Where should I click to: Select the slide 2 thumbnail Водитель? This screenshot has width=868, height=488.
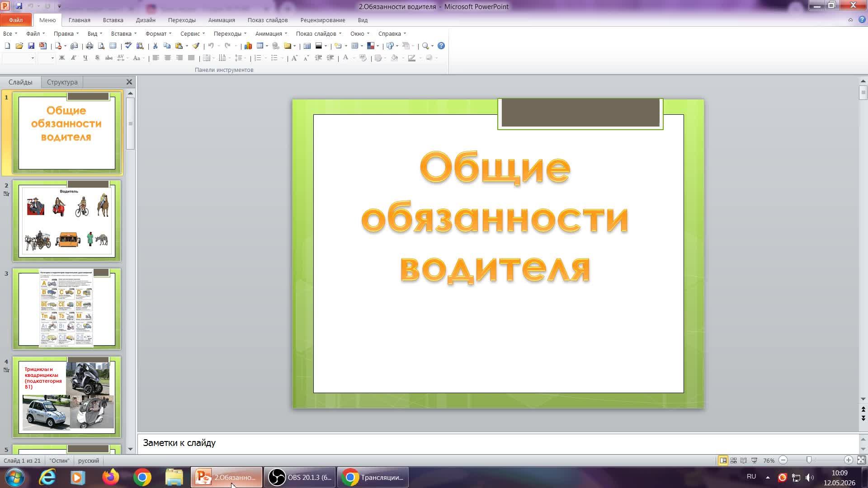coord(67,221)
